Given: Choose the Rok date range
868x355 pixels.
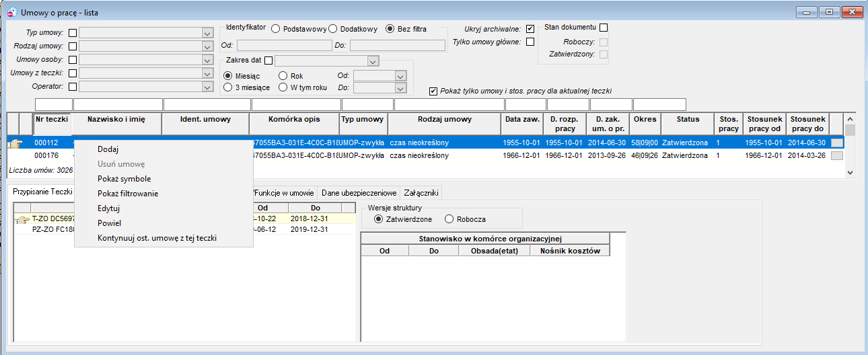Looking at the screenshot, I should pyautogui.click(x=283, y=76).
